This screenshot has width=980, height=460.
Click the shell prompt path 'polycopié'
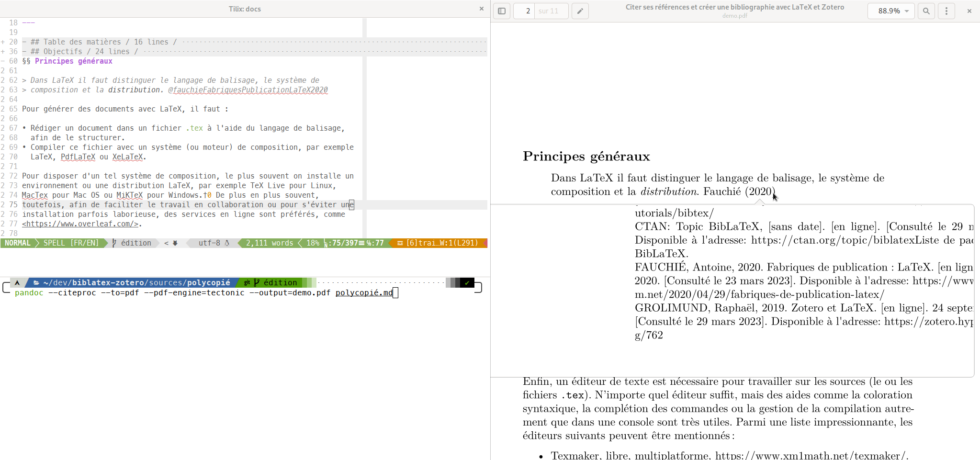208,283
